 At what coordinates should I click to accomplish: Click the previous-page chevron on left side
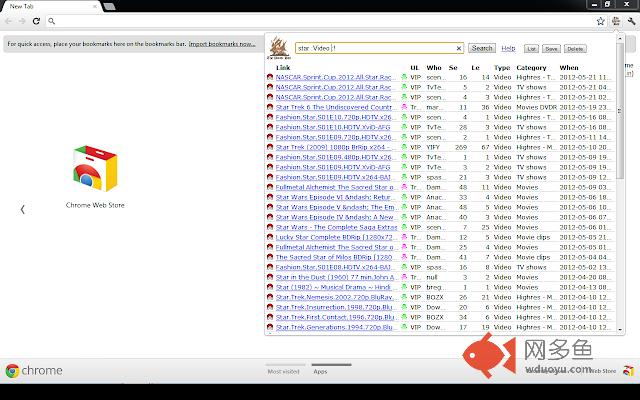[x=22, y=209]
